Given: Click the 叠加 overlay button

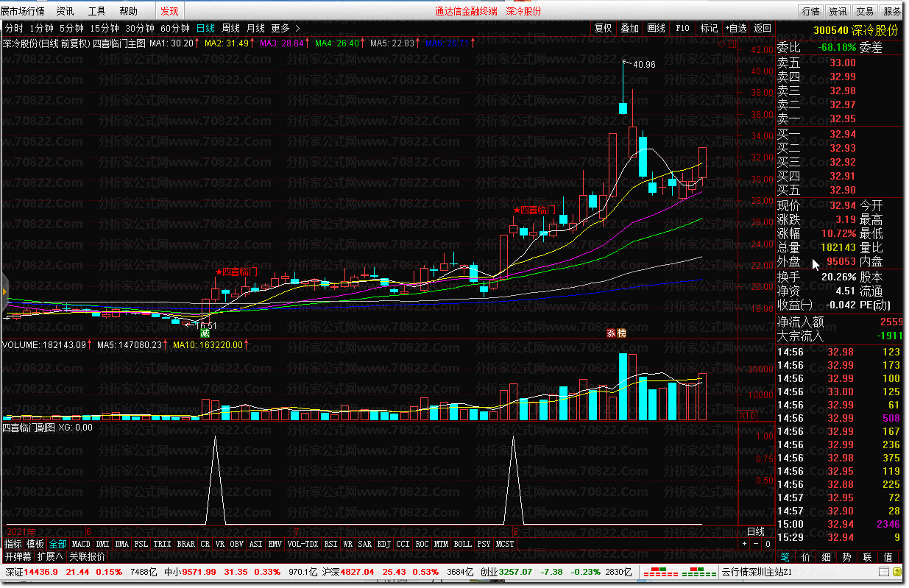Looking at the screenshot, I should 630,28.
